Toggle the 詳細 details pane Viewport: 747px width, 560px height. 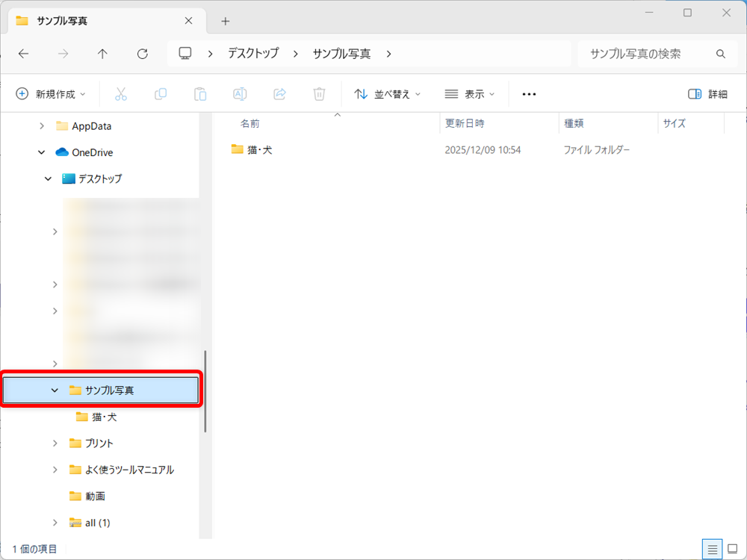706,93
